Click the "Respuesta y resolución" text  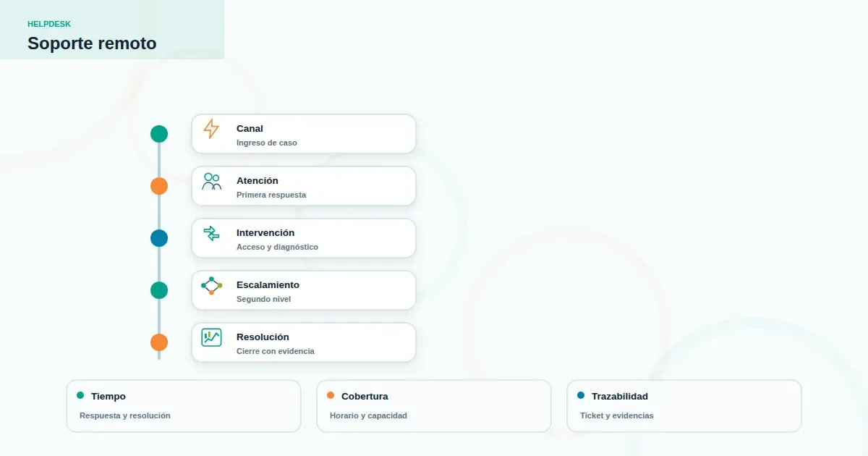125,415
